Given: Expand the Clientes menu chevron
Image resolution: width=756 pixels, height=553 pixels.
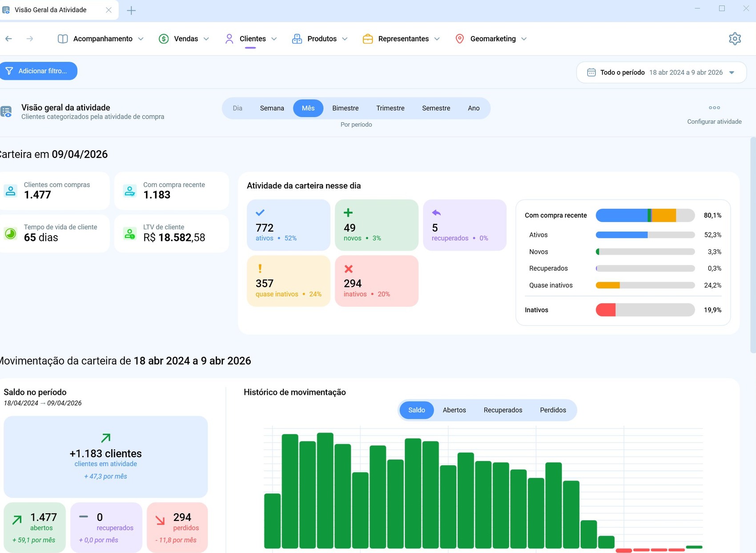Looking at the screenshot, I should pyautogui.click(x=274, y=39).
